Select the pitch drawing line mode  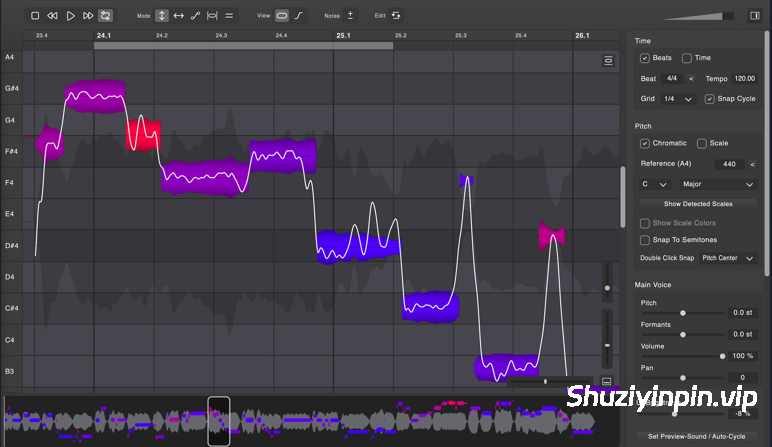[x=195, y=16]
